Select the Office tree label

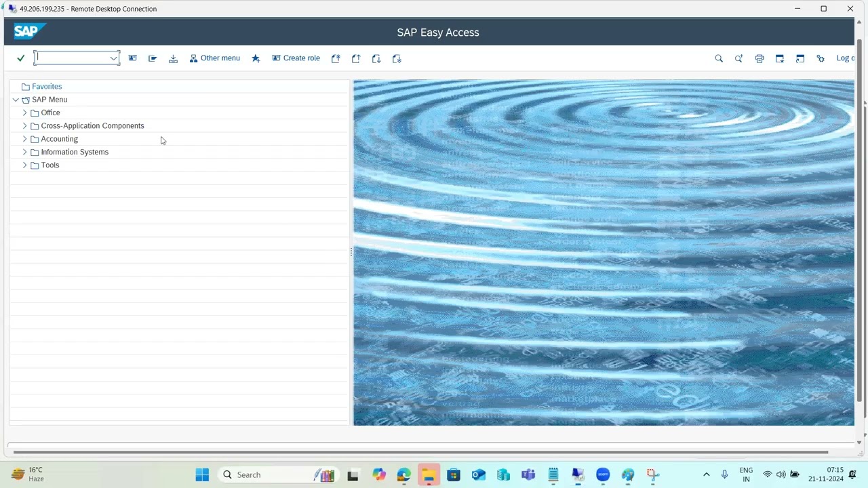click(51, 113)
